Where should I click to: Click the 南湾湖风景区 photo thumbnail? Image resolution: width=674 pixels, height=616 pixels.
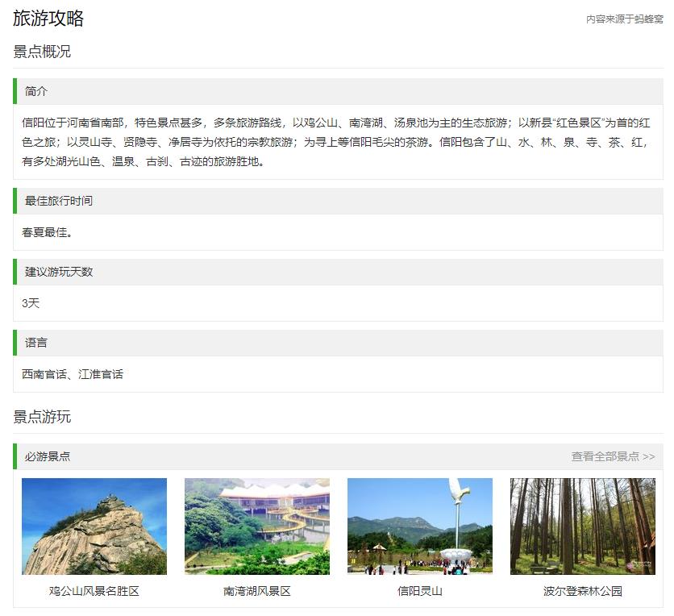(257, 527)
